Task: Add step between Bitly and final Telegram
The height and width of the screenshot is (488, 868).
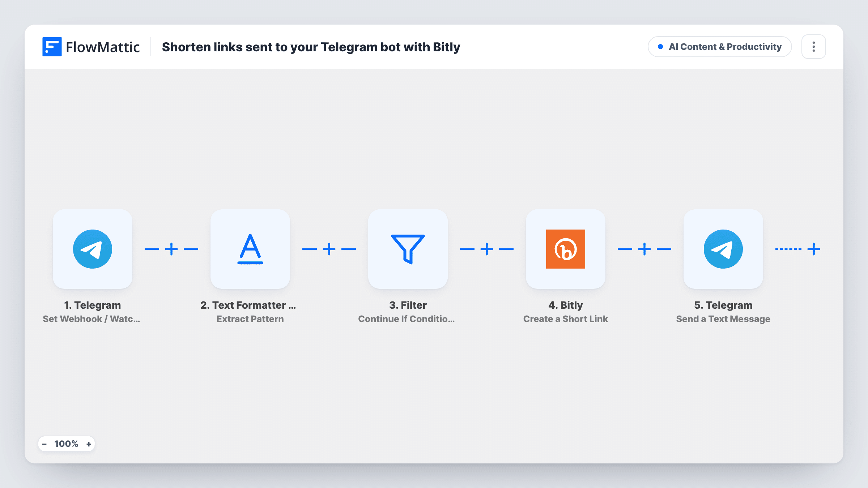Action: click(644, 249)
